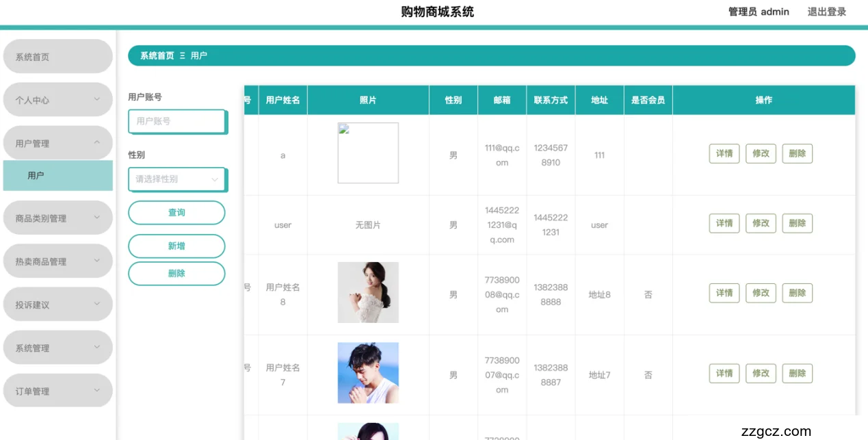Delete the 用户姓名8 row
The height and width of the screenshot is (440, 868).
click(x=797, y=293)
